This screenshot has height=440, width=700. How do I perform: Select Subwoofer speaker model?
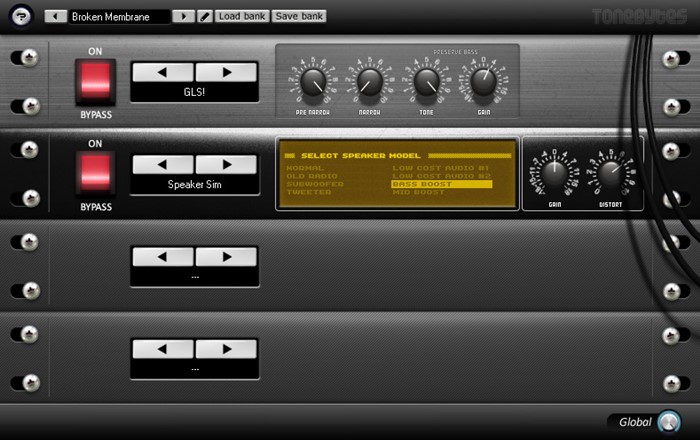click(x=316, y=184)
